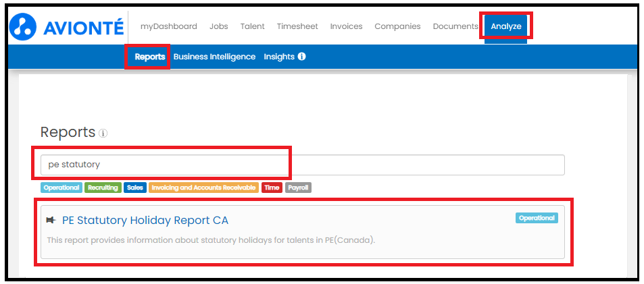The height and width of the screenshot is (284, 644).
Task: Click the info icon next to Insights
Action: tap(301, 57)
